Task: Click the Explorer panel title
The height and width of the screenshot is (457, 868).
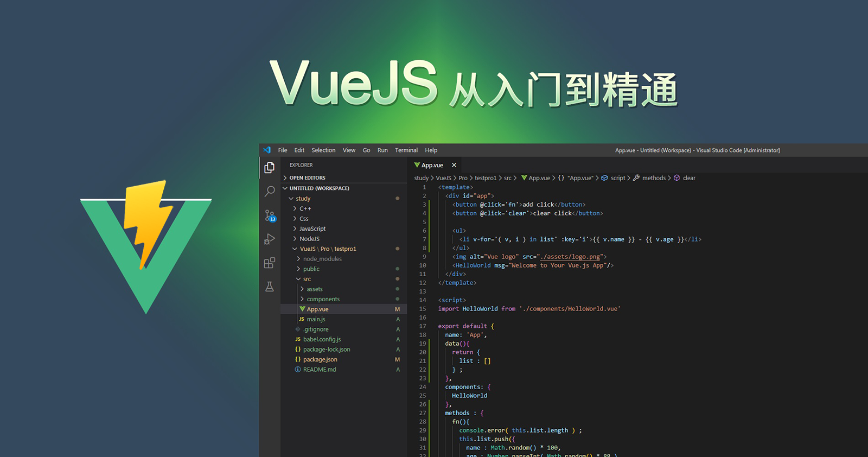Action: (301, 165)
